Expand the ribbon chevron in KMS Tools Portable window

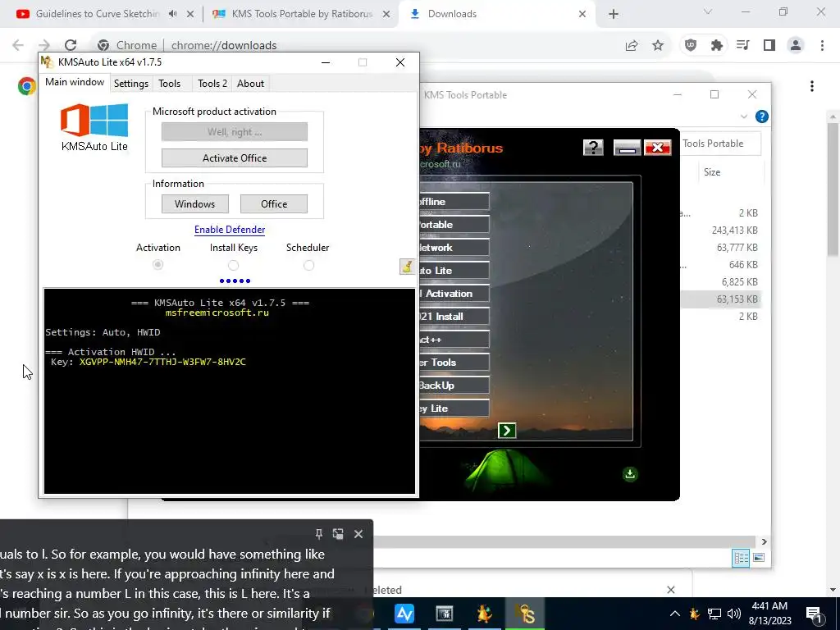[743, 116]
